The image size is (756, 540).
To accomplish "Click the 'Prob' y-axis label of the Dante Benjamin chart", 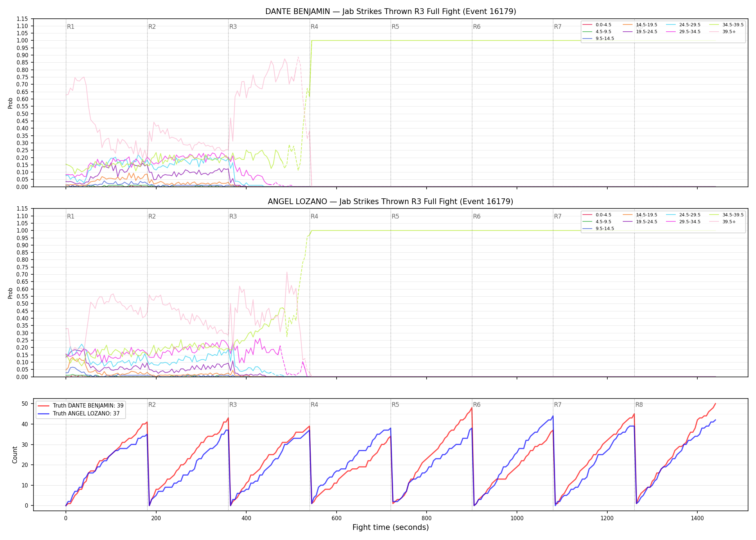I will point(10,103).
